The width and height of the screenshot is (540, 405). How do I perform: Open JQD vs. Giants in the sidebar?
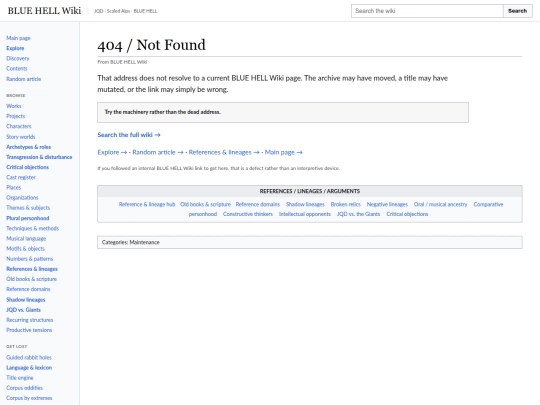tap(23, 310)
